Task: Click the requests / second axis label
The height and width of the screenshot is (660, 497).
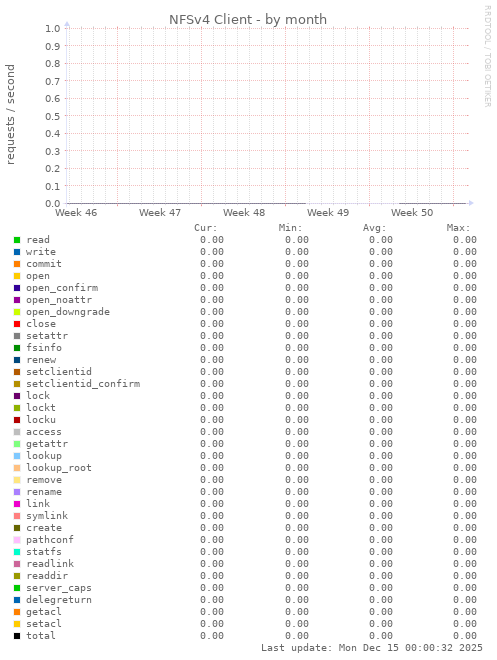Action: (10, 114)
